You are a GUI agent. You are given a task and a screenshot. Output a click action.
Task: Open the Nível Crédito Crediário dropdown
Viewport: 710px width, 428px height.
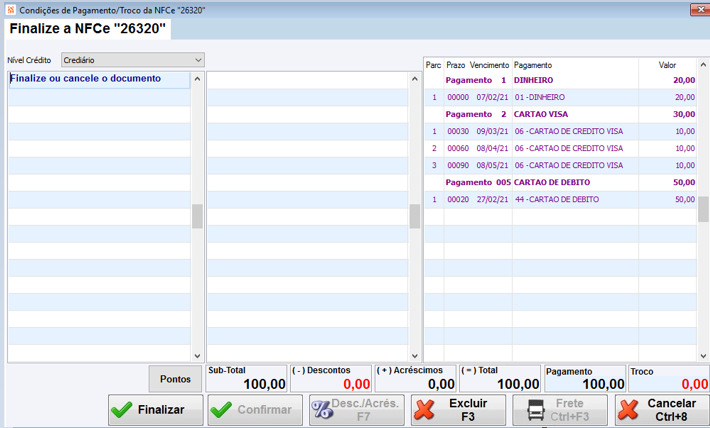point(133,60)
